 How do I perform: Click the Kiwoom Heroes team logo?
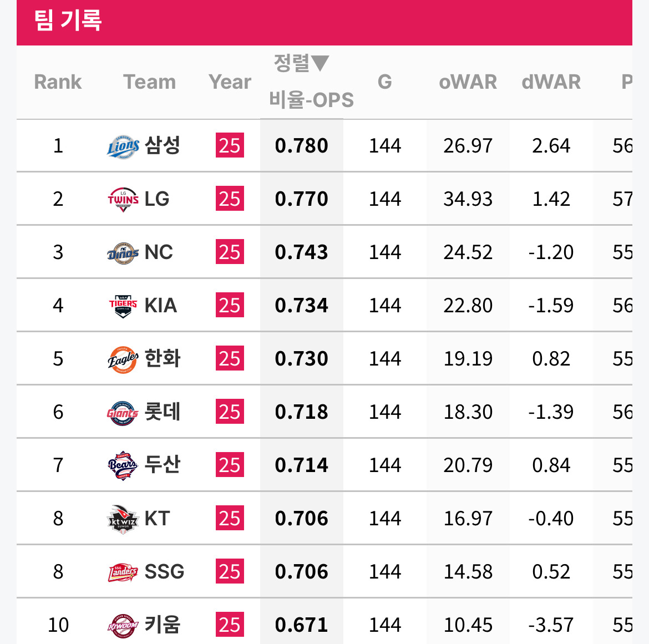click(123, 626)
